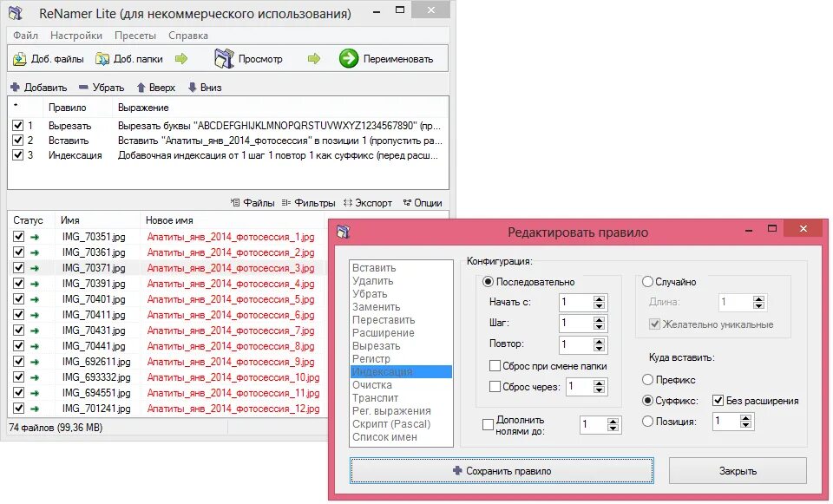Enable Дополнить нолями до checkbox
The width and height of the screenshot is (833, 504).
pyautogui.click(x=488, y=424)
